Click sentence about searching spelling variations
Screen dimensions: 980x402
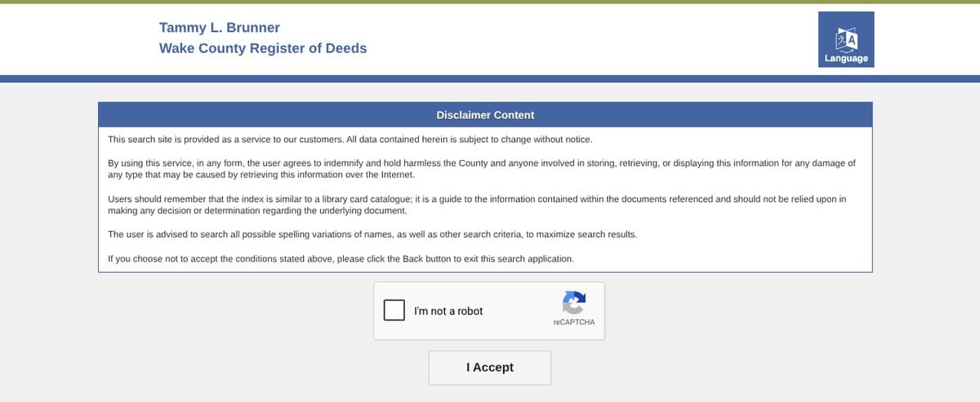pyautogui.click(x=372, y=234)
